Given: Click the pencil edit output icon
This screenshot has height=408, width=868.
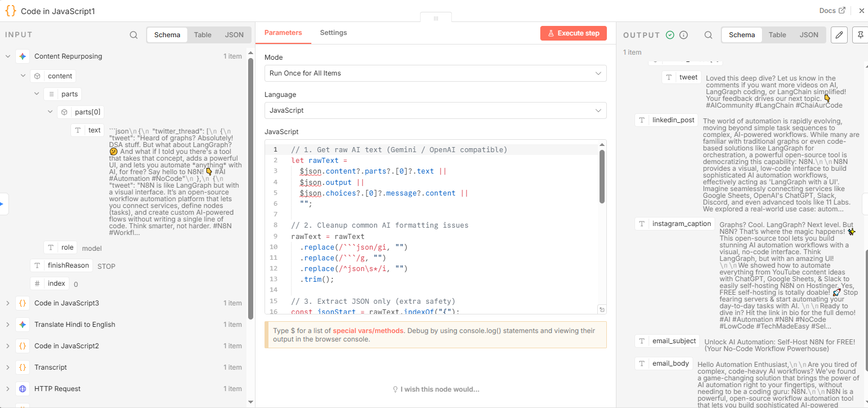Looking at the screenshot, I should (x=839, y=35).
